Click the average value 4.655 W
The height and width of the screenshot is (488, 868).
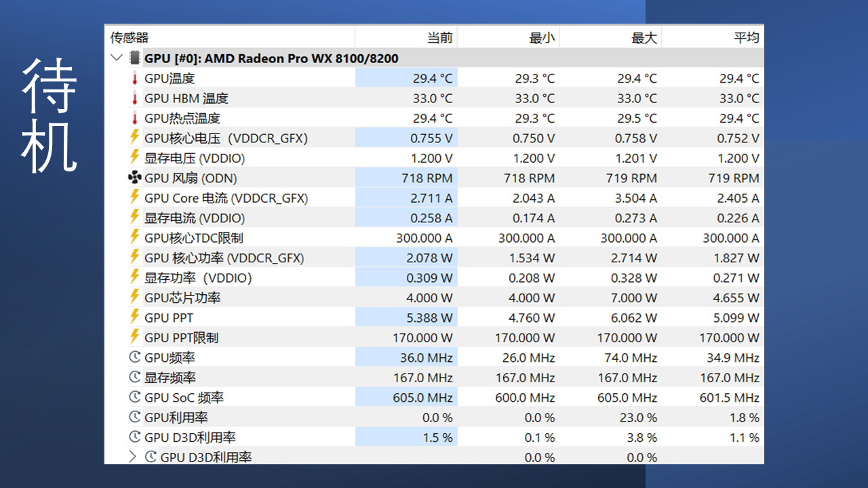click(736, 298)
